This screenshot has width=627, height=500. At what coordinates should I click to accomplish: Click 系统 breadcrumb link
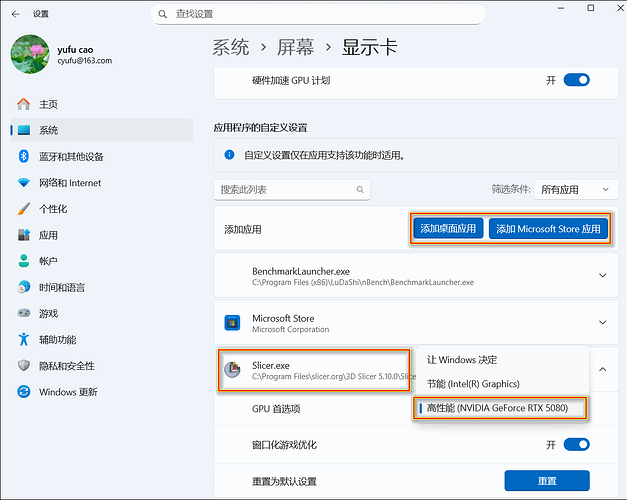coord(231,48)
